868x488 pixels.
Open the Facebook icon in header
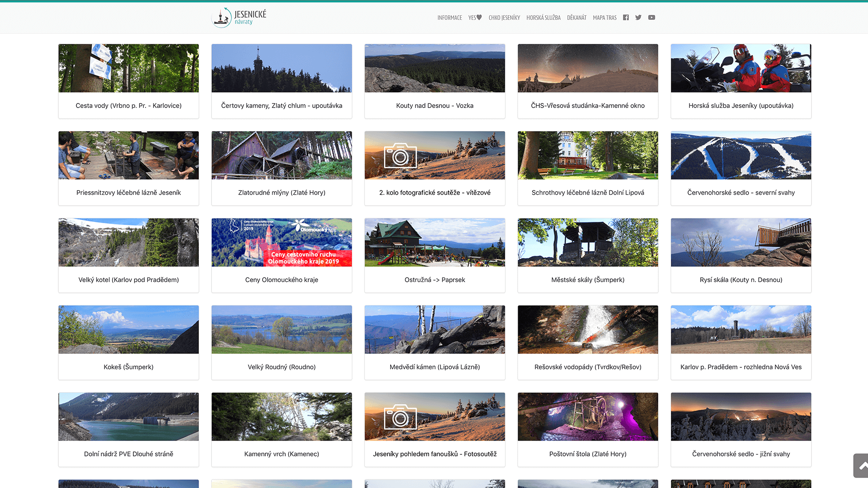626,18
